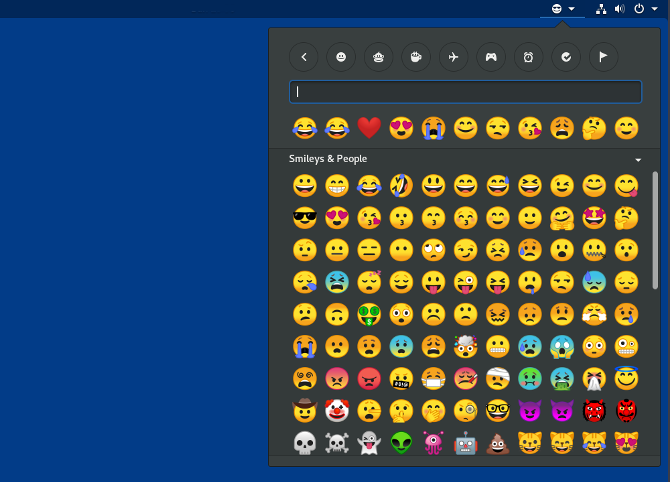Screen dimensions: 670x482
Task: Select the green alien emoji
Action: [401, 442]
